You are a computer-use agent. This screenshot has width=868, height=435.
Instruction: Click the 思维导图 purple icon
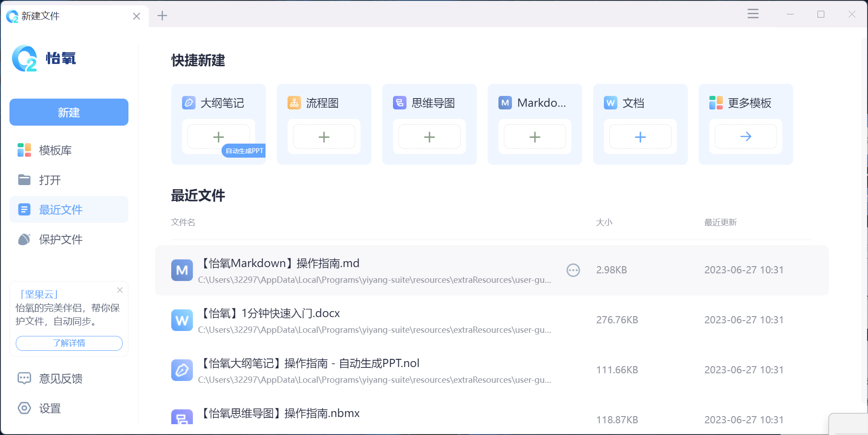(x=400, y=103)
